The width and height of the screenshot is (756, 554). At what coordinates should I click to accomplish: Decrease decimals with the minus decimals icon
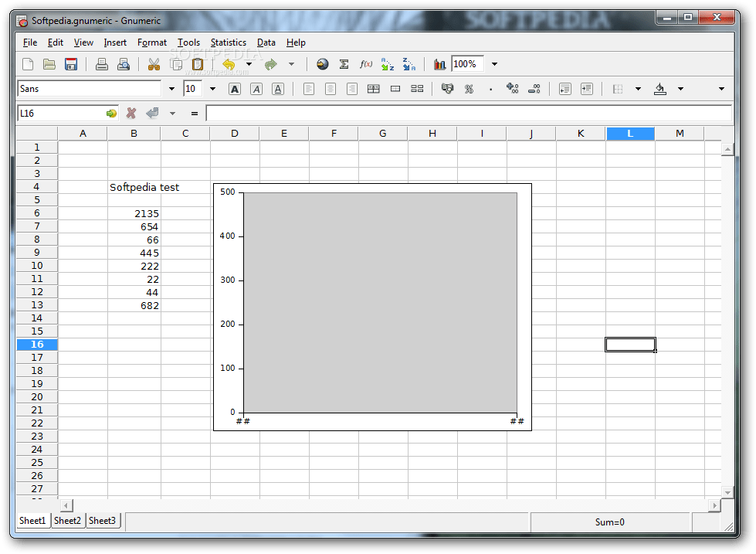tap(534, 89)
